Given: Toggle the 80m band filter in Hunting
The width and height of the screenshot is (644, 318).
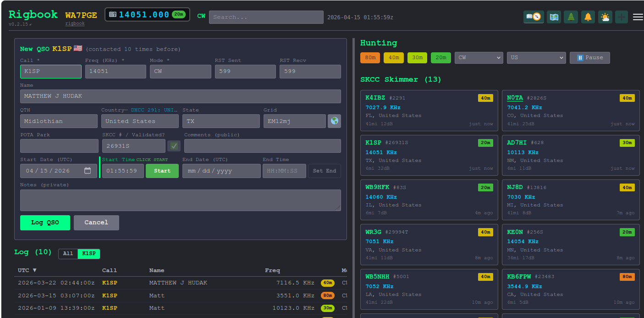Looking at the screenshot, I should coord(370,57).
